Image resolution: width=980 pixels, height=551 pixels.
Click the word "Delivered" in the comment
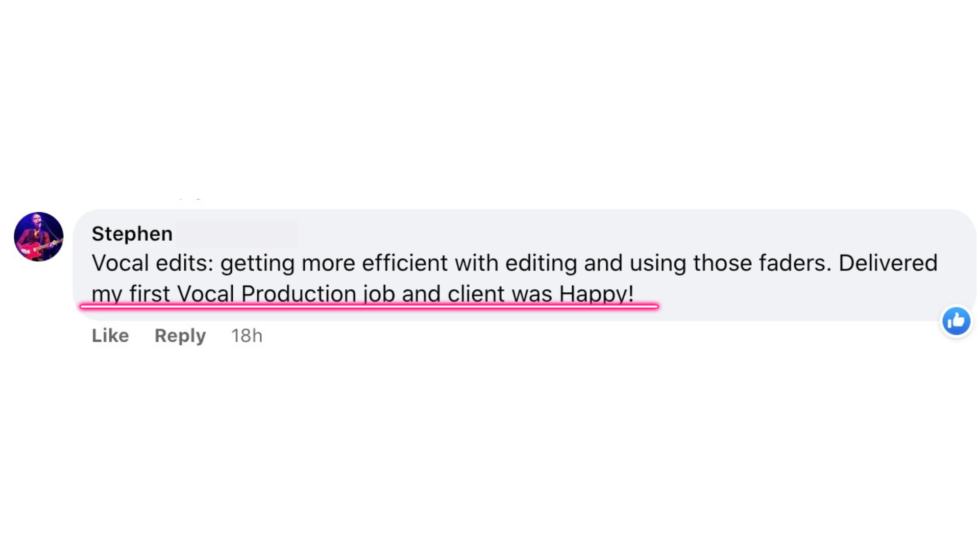(x=888, y=263)
